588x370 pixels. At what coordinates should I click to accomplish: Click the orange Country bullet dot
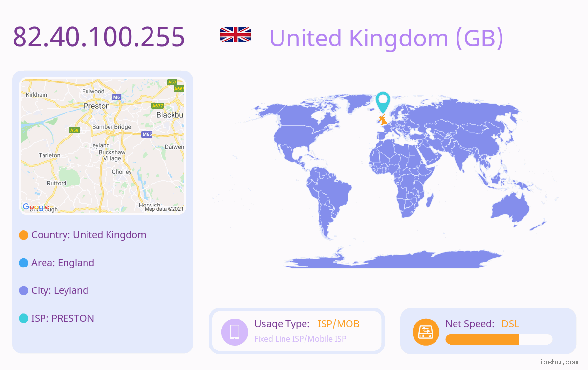(23, 235)
